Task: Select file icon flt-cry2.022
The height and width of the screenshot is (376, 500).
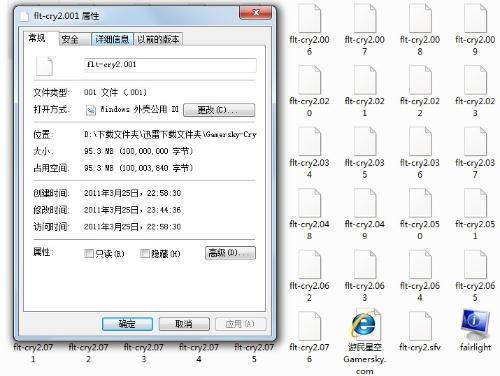Action: point(420,80)
